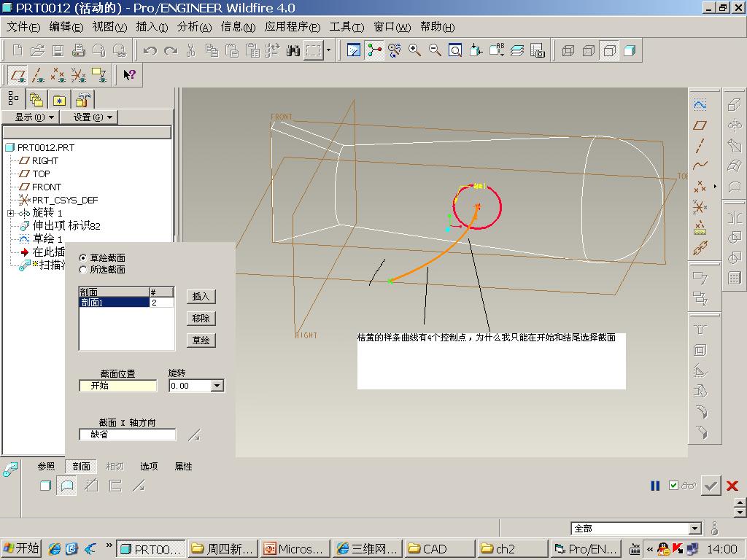The image size is (747, 560).
Task: Click the red X cancel button
Action: tap(732, 486)
